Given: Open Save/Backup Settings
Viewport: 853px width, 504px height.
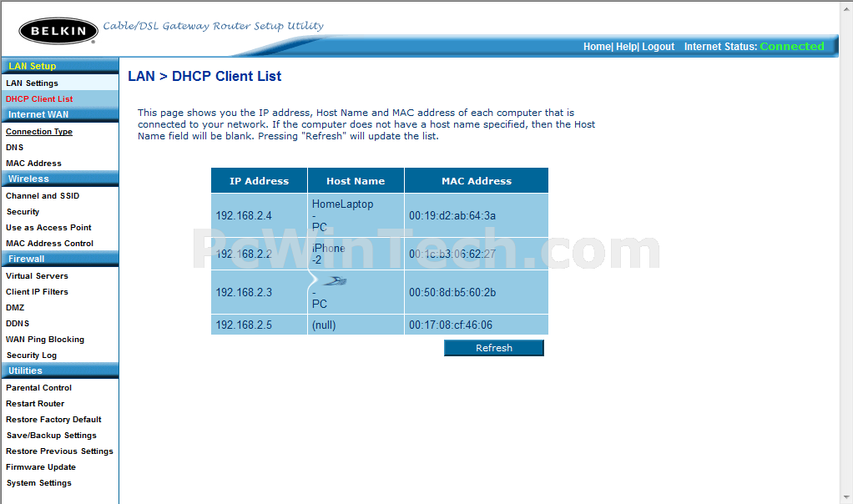Looking at the screenshot, I should pyautogui.click(x=51, y=436).
